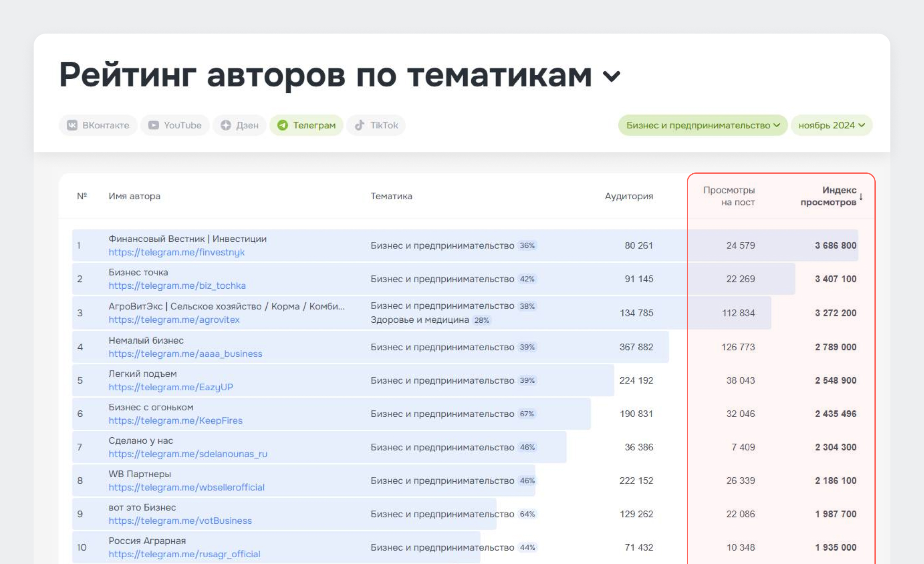
Task: Open link telegram.me/aaaa_business
Action: click(185, 354)
